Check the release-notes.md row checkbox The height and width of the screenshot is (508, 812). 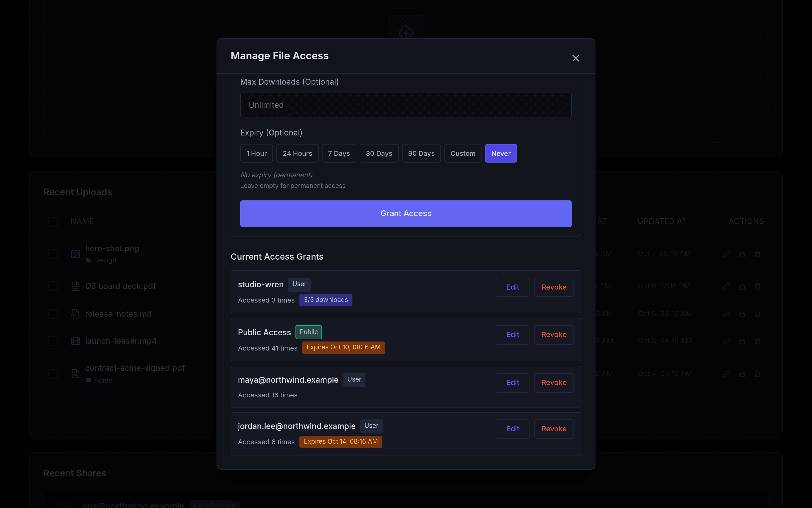click(53, 314)
